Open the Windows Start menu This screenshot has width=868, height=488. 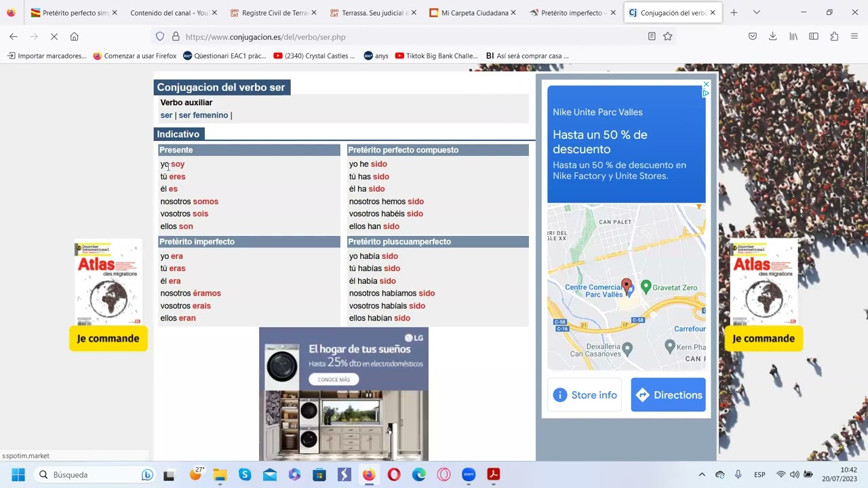coord(18,474)
